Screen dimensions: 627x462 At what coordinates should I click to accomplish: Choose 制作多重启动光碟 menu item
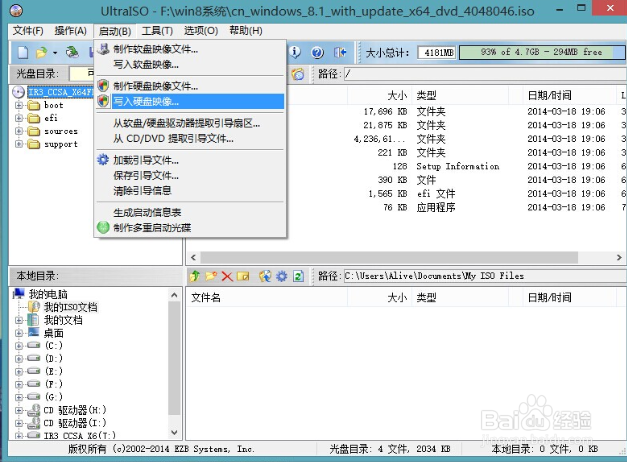click(190, 228)
